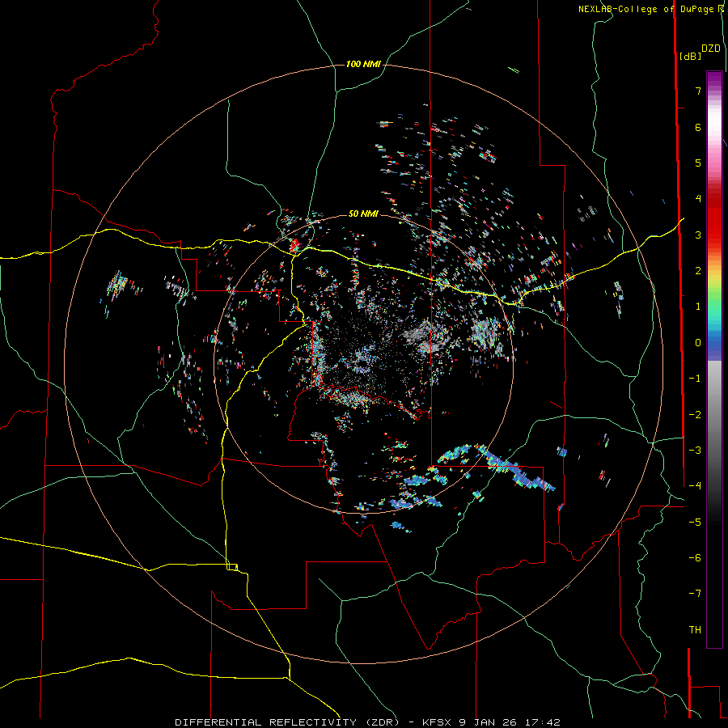Click the 3 value on color scale
728x728 pixels.
tap(698, 235)
